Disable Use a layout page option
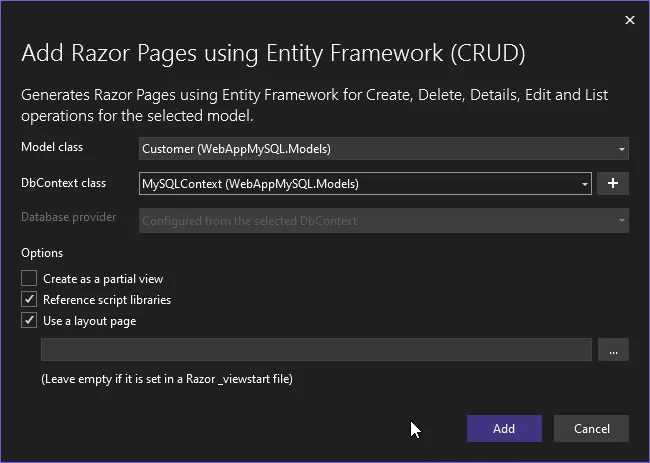 [30, 321]
